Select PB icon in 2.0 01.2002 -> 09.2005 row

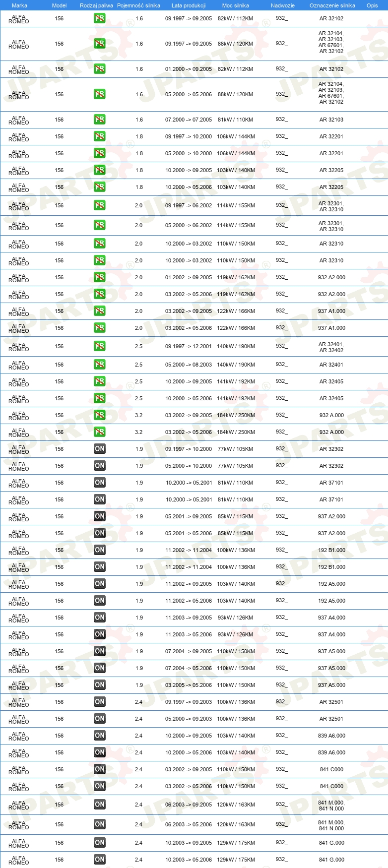(100, 277)
